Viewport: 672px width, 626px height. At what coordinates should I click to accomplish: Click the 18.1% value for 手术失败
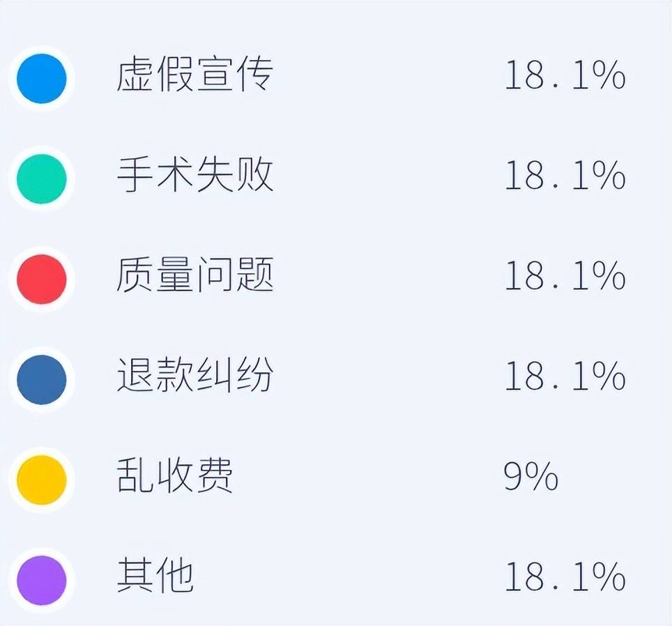(565, 176)
